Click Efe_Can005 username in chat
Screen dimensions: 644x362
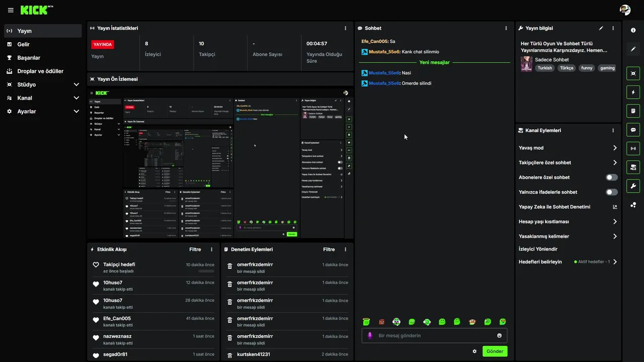[374, 41]
